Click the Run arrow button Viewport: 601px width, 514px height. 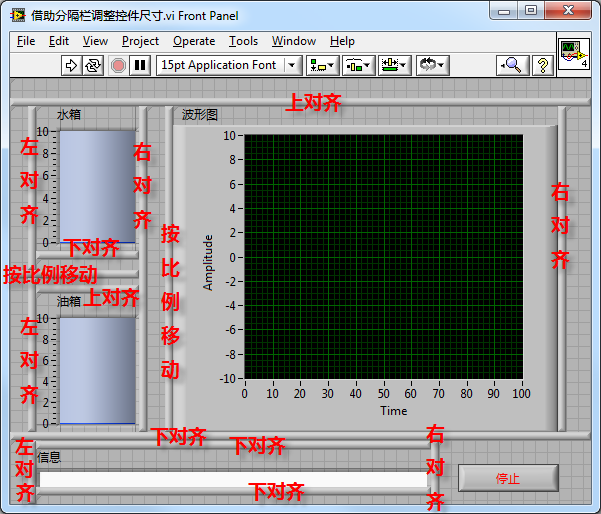click(71, 65)
